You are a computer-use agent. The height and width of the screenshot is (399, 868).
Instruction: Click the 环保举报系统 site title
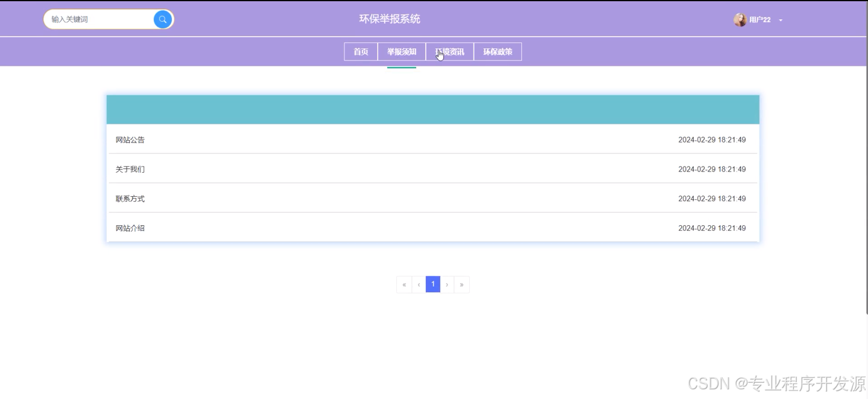click(x=390, y=19)
